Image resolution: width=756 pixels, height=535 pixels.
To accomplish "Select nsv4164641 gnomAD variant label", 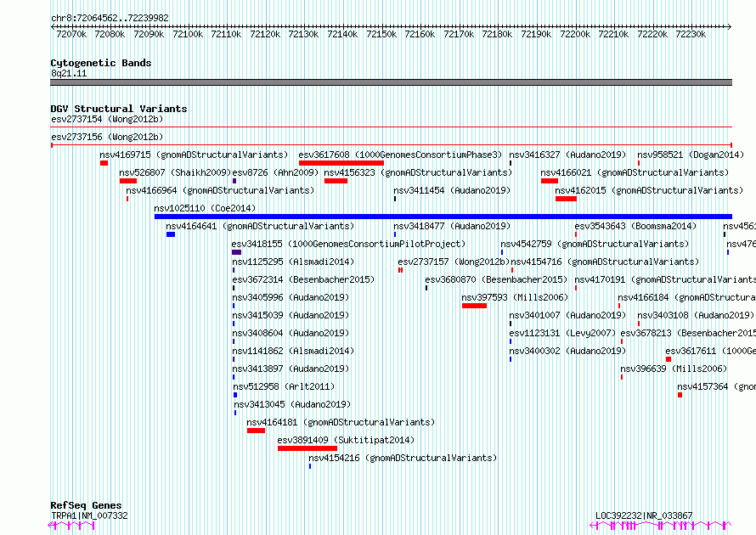I will coord(260,226).
